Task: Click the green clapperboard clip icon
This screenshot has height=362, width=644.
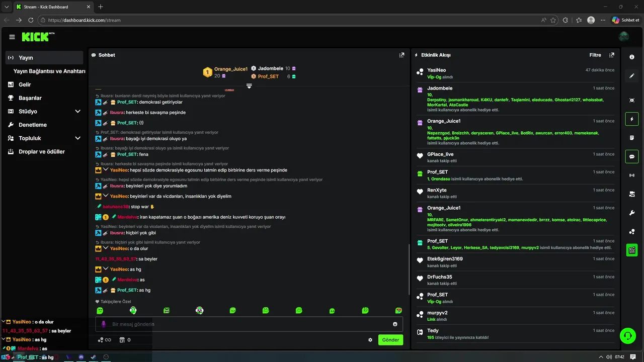Action: click(632, 250)
